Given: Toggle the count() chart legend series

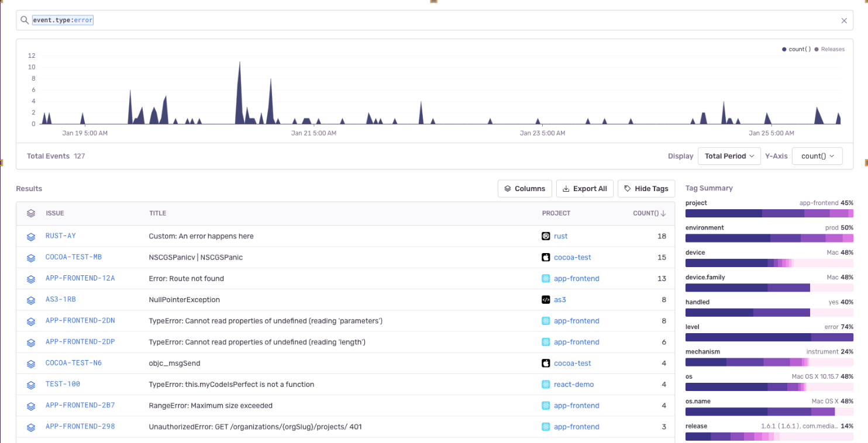Looking at the screenshot, I should coord(797,50).
